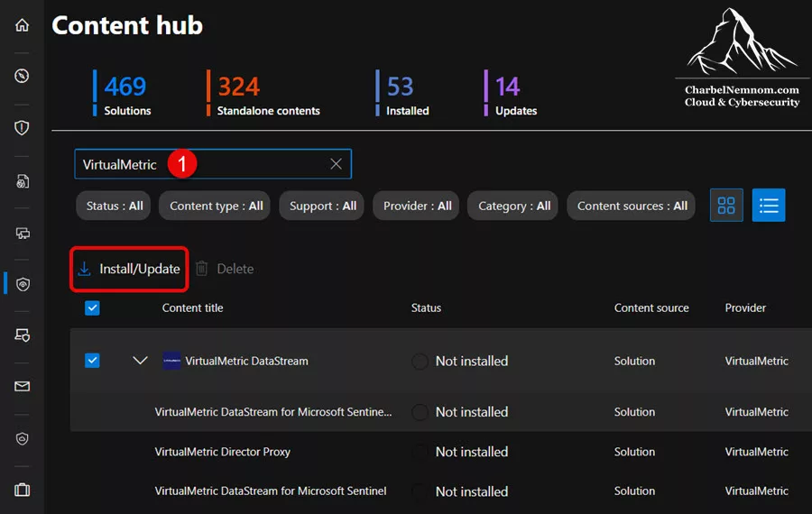Open the shield alert icon in sidebar

[22, 127]
